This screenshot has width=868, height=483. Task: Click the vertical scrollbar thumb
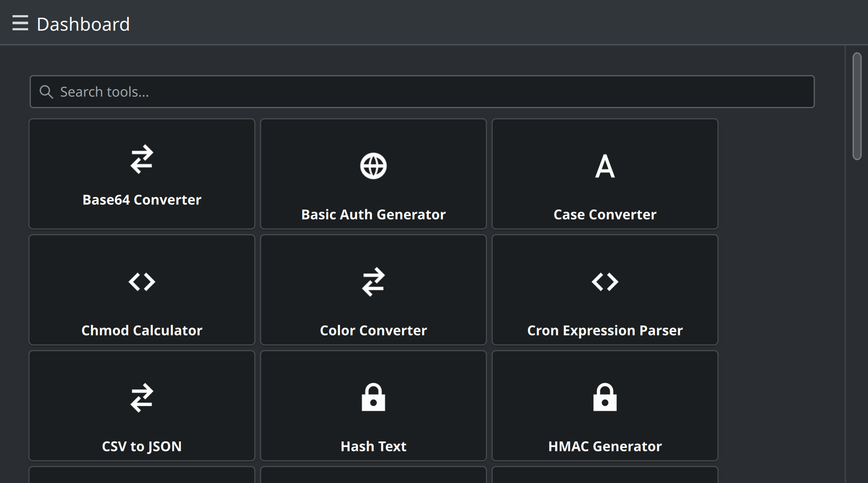pyautogui.click(x=857, y=106)
